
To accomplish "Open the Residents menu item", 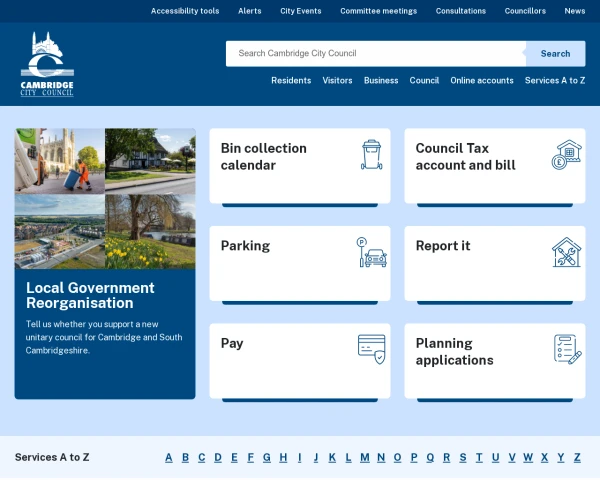I will 291,81.
